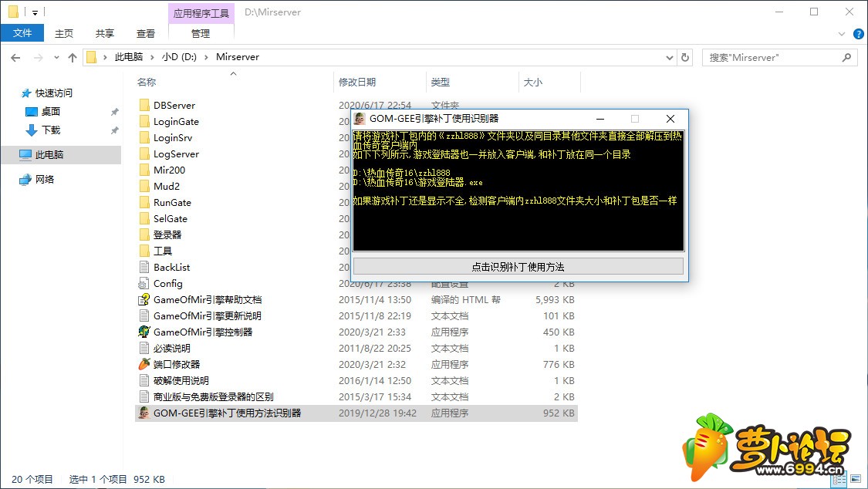This screenshot has width=868, height=489.
Task: Click 此电脑 in the address breadcrumb
Action: (x=128, y=57)
